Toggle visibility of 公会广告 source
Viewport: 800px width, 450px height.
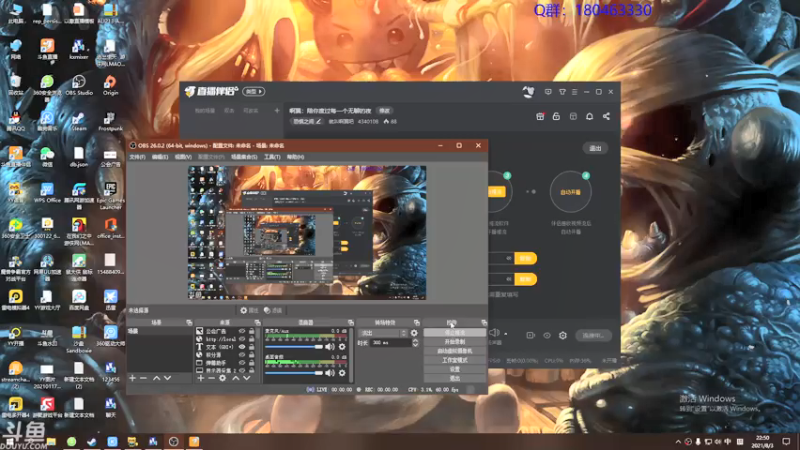pyautogui.click(x=242, y=331)
